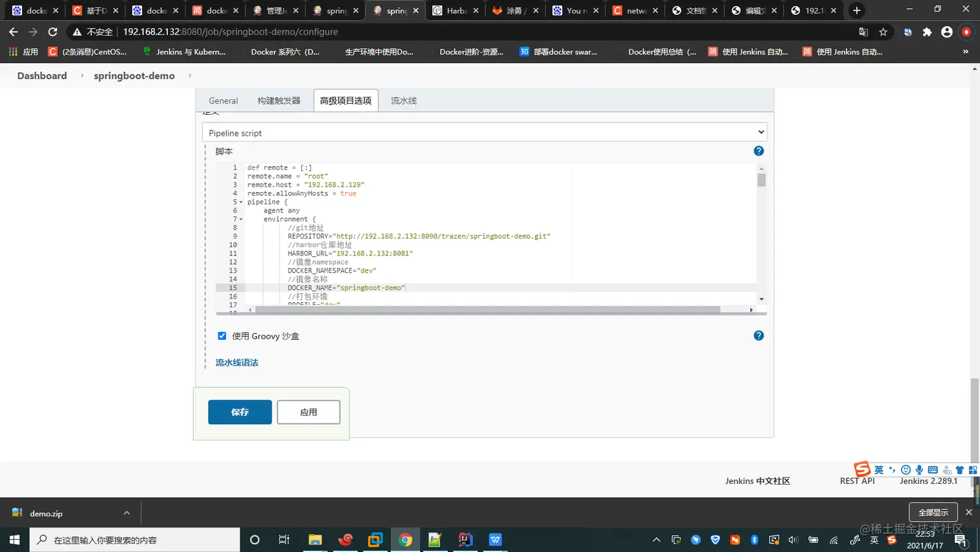Open the 部署docker swar... bookmark

coord(559,52)
